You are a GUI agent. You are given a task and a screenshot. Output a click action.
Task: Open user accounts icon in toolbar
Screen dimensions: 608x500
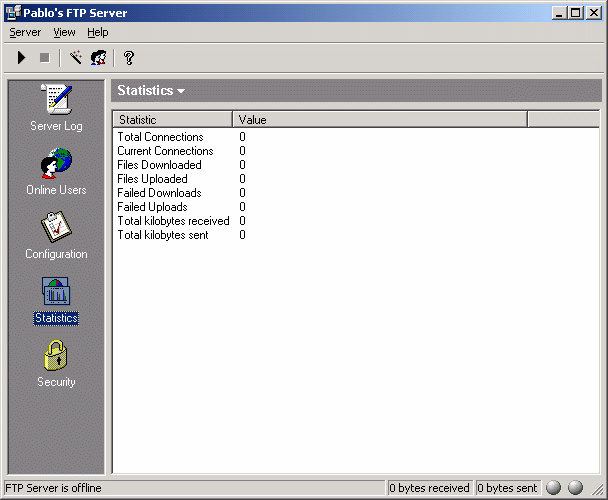tap(98, 58)
